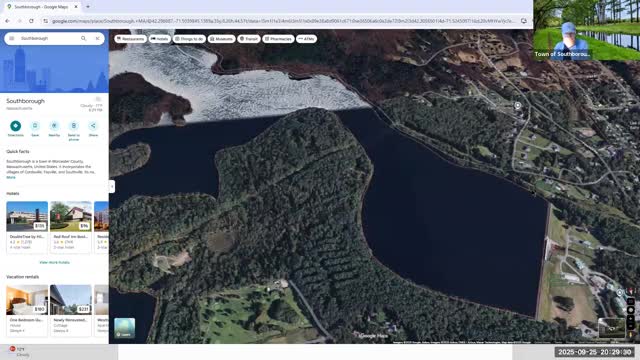
Task: Click the Nearby icon
Action: (x=54, y=126)
